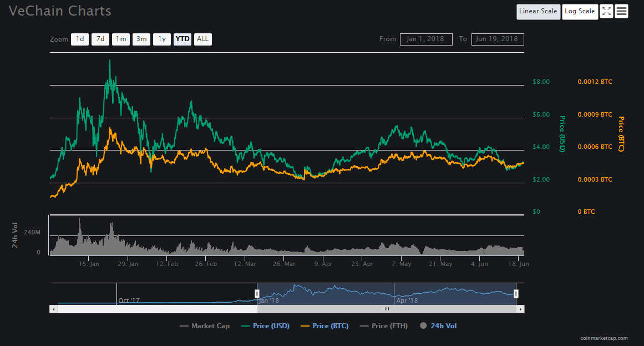Click the 12. Feb date label

pyautogui.click(x=167, y=264)
